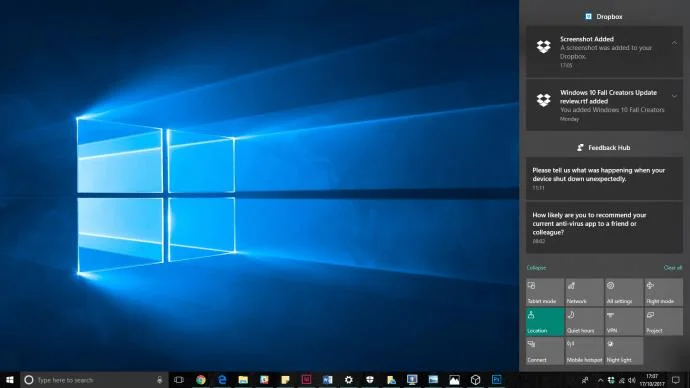
Task: Expand the Fall Creators Update review notification chevron
Action: (674, 96)
